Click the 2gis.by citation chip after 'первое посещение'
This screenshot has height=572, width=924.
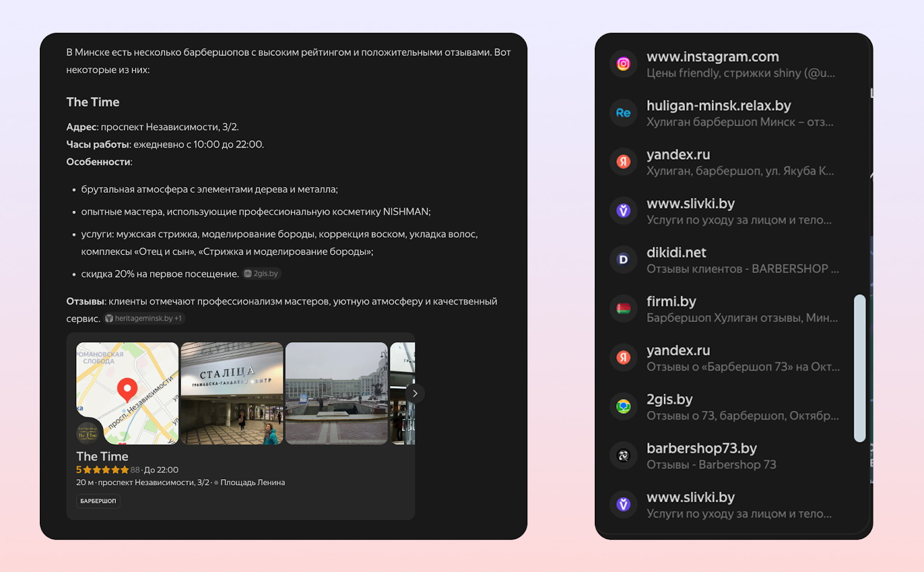pos(262,274)
